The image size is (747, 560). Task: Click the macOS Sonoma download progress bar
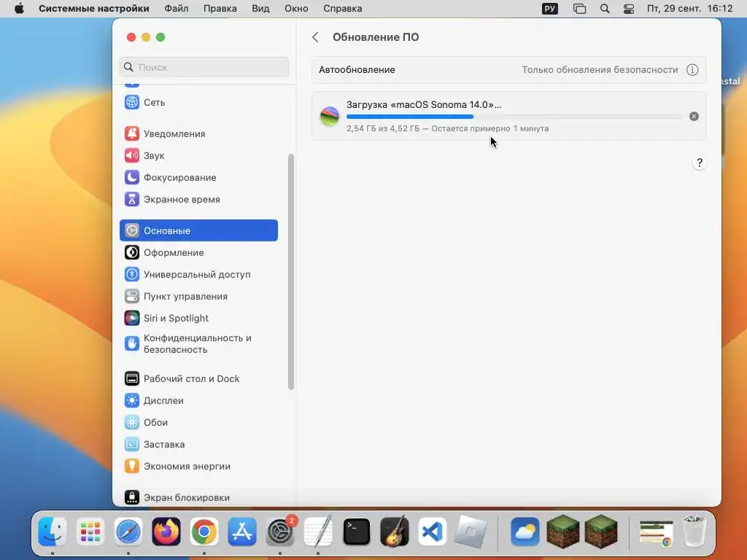tap(514, 117)
